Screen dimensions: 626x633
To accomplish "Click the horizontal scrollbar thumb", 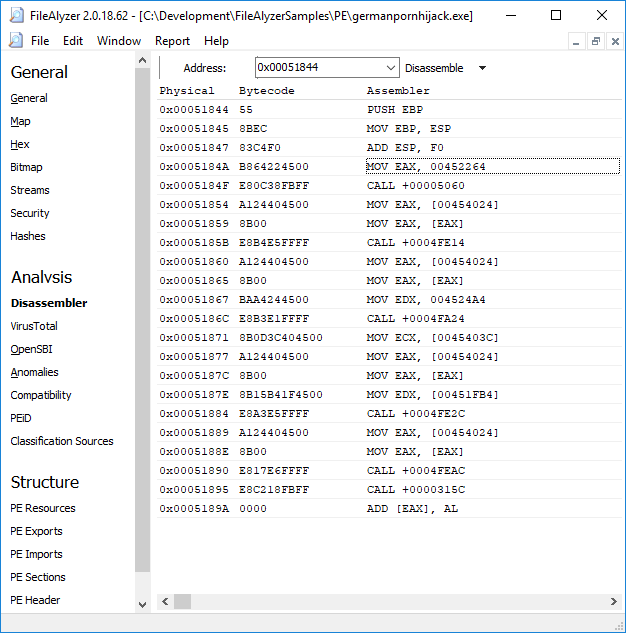I will pos(182,602).
